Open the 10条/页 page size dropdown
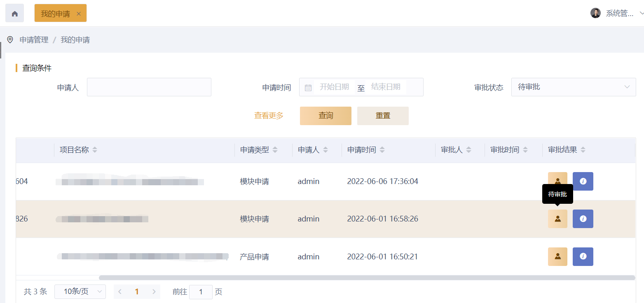Viewport: 644px width, 303px height. tap(80, 291)
